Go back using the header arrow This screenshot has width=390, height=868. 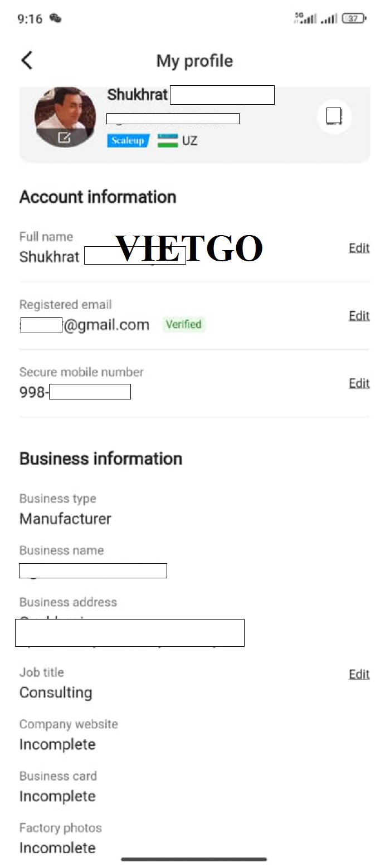point(27,60)
